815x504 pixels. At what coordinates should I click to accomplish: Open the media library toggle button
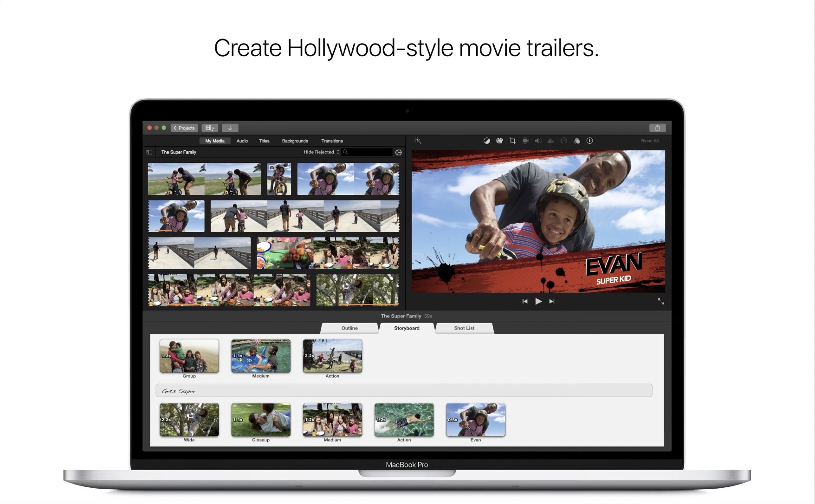(210, 128)
